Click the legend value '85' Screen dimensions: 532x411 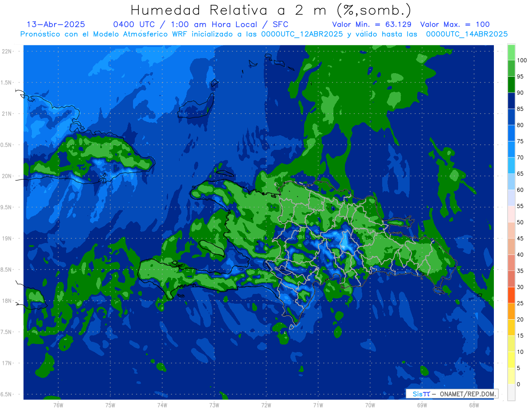tap(520, 109)
